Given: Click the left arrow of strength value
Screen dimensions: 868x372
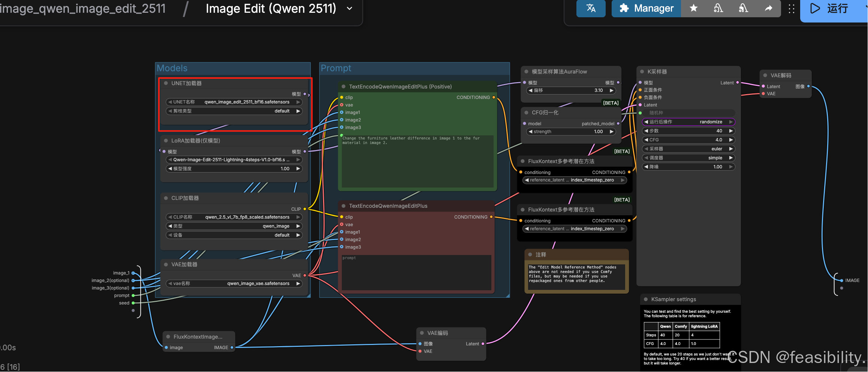Looking at the screenshot, I should pyautogui.click(x=530, y=132).
